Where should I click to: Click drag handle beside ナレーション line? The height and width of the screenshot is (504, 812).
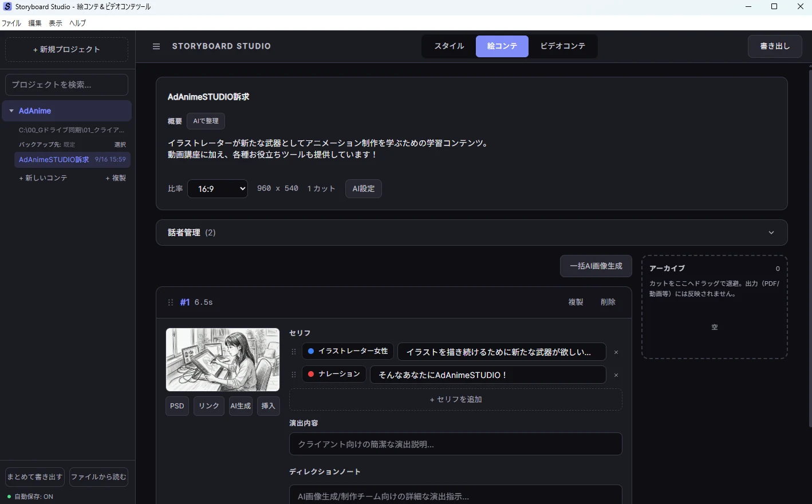(294, 375)
